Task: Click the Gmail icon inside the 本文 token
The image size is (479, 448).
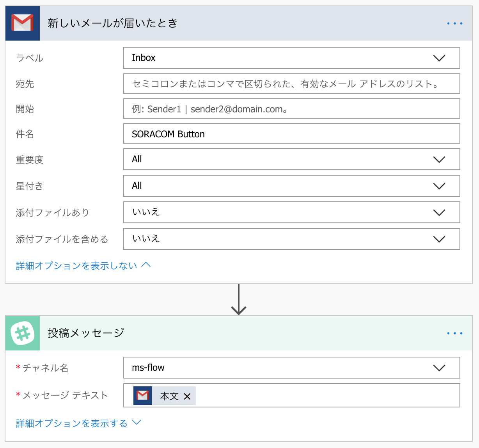Action: [142, 395]
